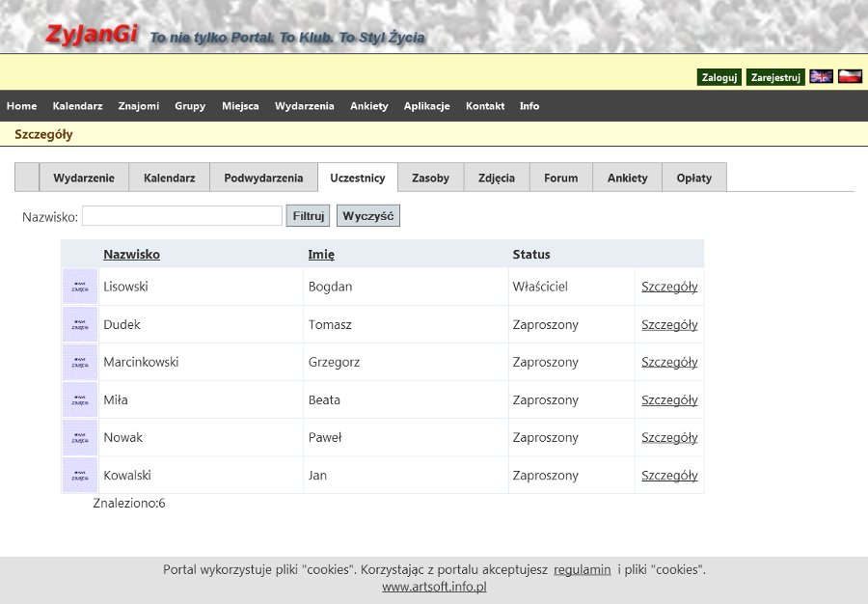The image size is (868, 604).
Task: Open the Aplikacje menu item
Action: tap(426, 106)
